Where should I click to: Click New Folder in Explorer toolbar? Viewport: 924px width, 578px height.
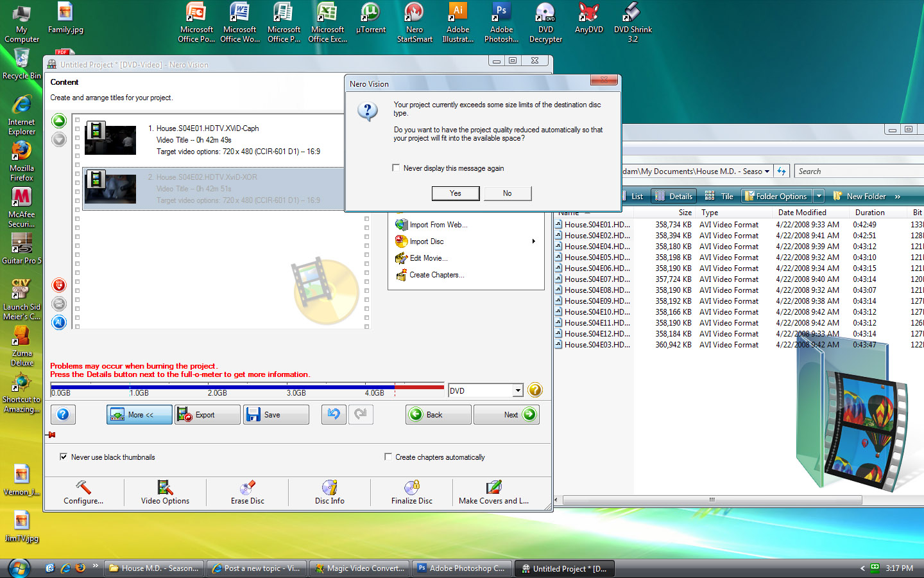[x=859, y=196]
